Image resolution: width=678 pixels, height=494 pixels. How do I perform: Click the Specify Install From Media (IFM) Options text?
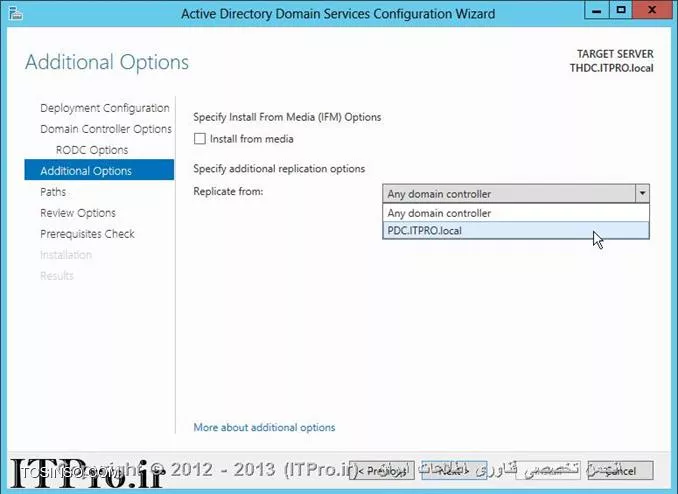click(287, 117)
